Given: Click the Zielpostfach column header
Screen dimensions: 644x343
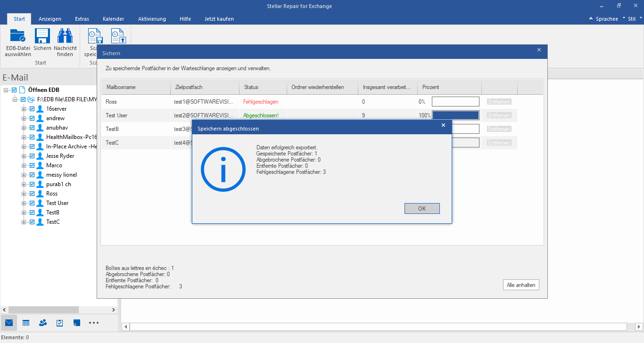Looking at the screenshot, I should [x=188, y=87].
